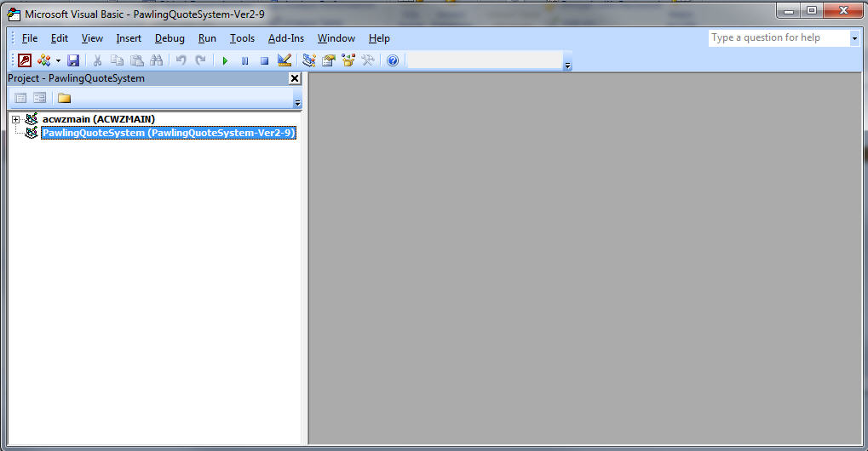Click the Visual Basic title bar icon
Viewport: 868px width, 451px height.
[x=14, y=14]
